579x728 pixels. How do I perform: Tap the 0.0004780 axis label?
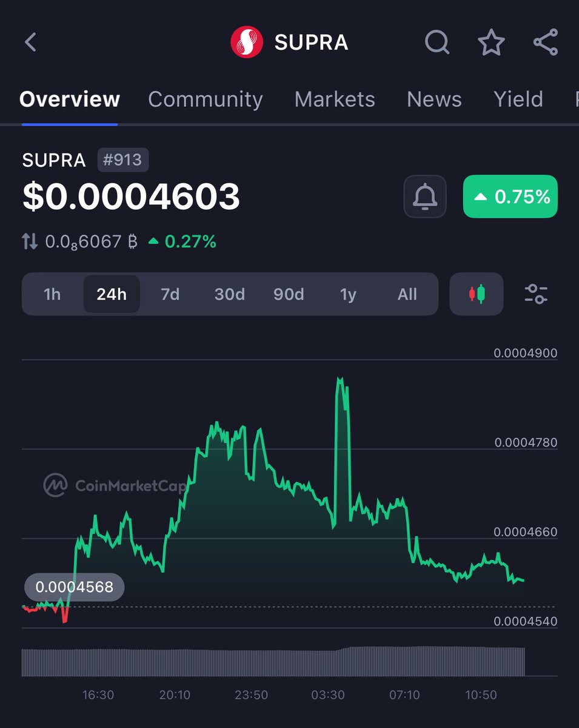click(x=526, y=443)
